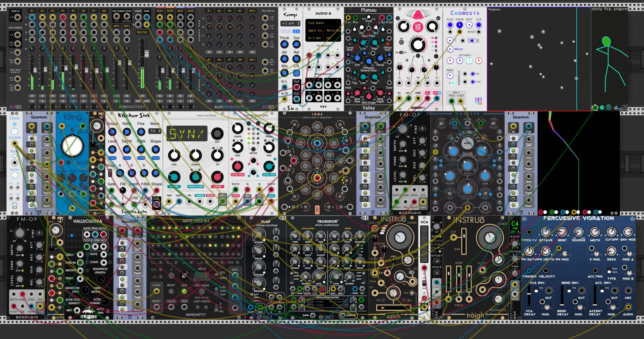The image size is (644, 339).
Task: Click the Minor scale knob on Cosmosis
Action: pos(450,49)
